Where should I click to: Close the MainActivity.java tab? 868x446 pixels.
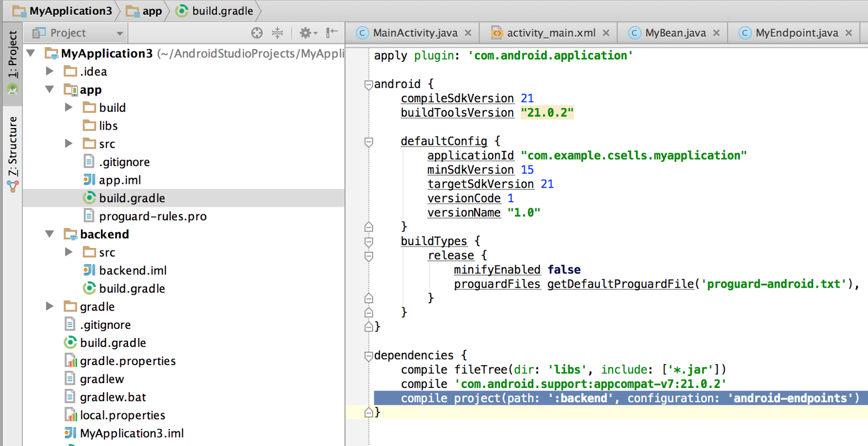coord(468,33)
